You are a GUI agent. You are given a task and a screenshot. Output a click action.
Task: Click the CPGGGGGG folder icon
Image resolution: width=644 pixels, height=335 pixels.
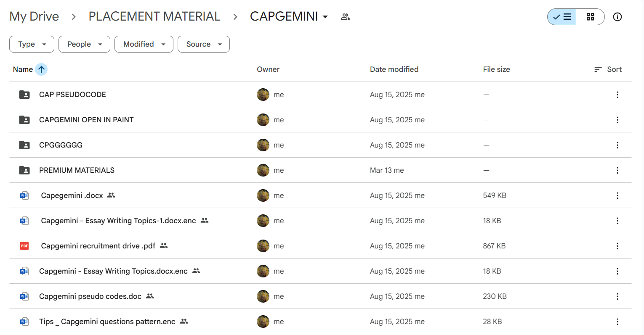(24, 145)
